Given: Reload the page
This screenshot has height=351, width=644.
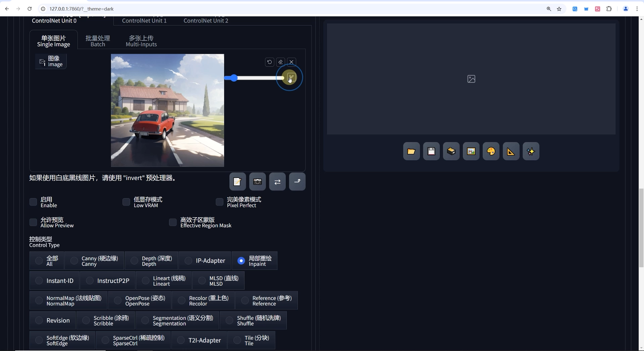Looking at the screenshot, I should [30, 9].
